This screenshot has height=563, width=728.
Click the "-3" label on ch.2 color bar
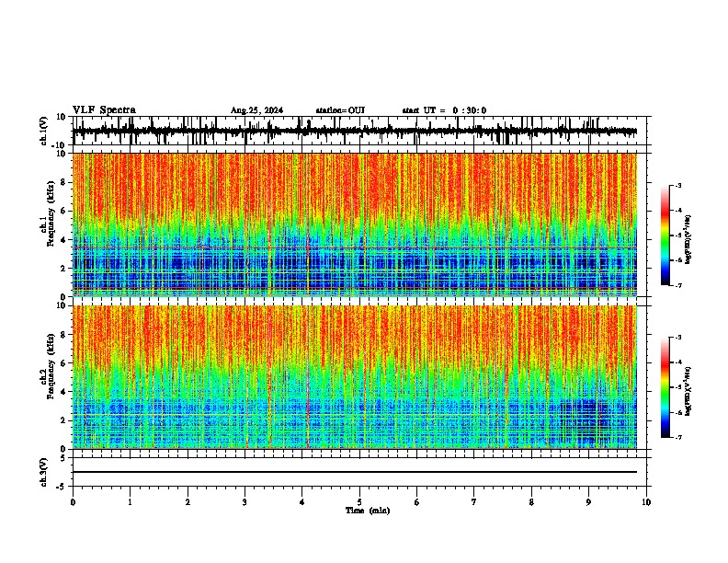(678, 338)
